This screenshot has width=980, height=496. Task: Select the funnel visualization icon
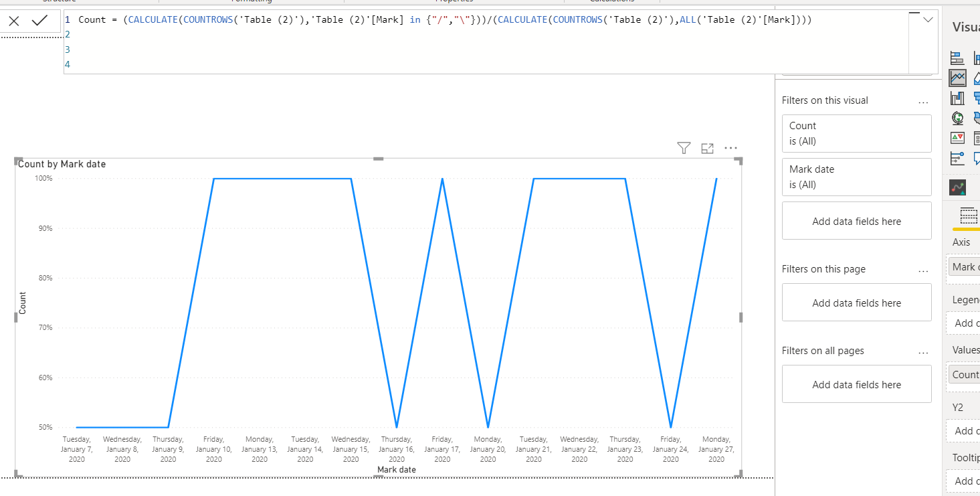click(976, 98)
